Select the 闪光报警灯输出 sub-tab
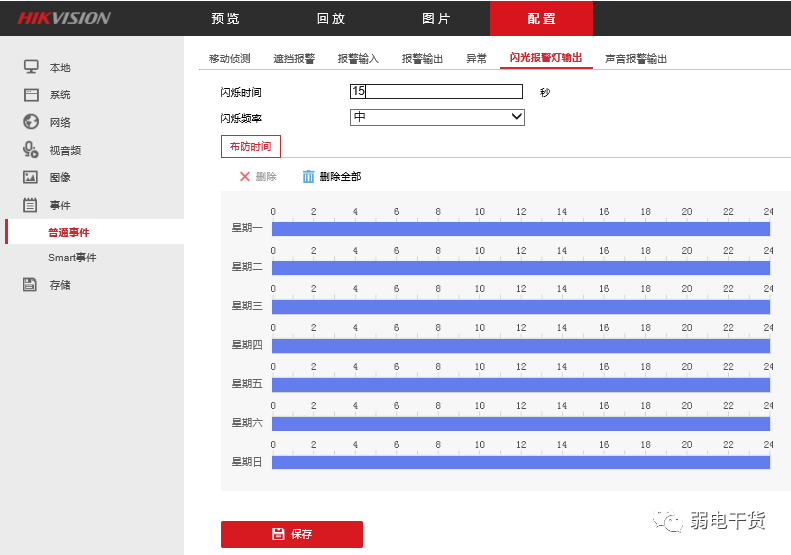The height and width of the screenshot is (555, 791). click(546, 58)
